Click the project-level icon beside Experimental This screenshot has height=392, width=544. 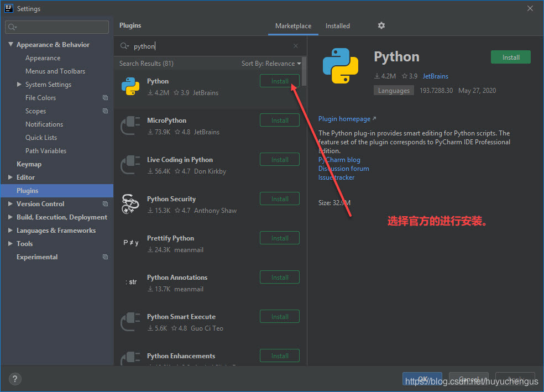click(x=106, y=257)
